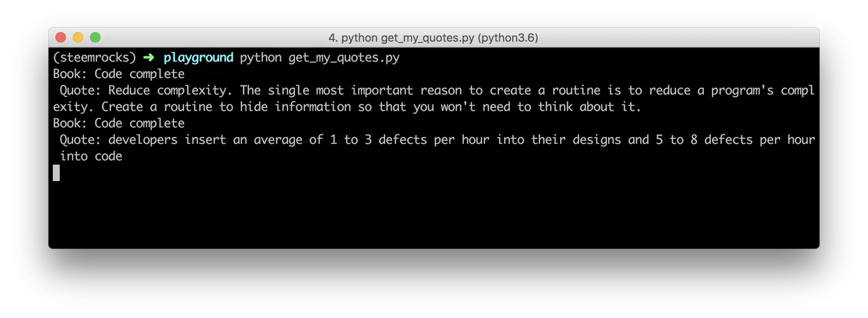This screenshot has height=318, width=868.
Task: Click the 'playground' directory name in prompt
Action: (x=198, y=58)
